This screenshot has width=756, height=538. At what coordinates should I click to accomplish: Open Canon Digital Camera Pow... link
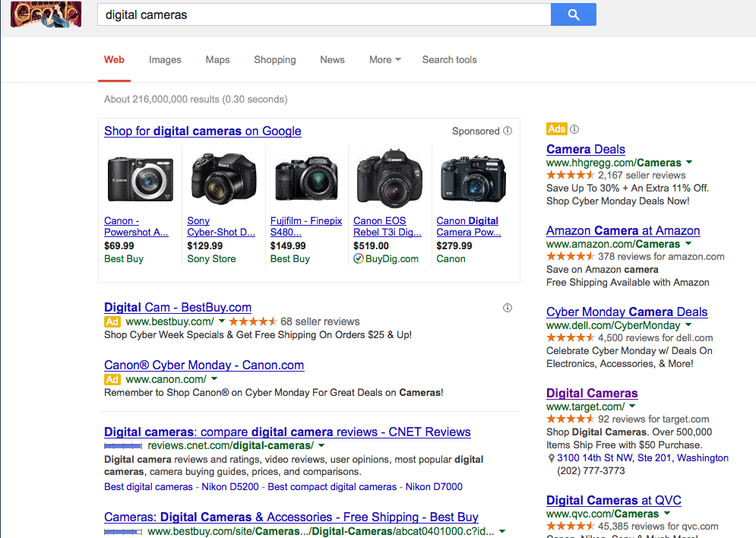(x=469, y=226)
